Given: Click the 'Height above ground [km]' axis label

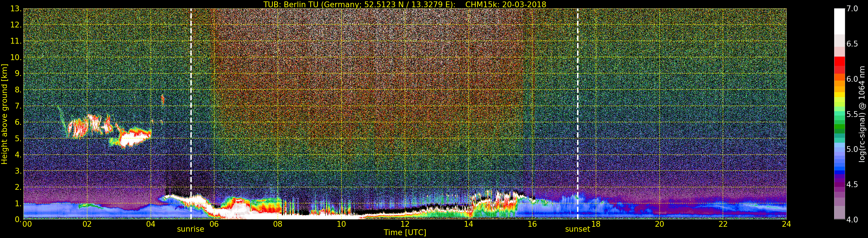Looking at the screenshot, I should [4, 114].
